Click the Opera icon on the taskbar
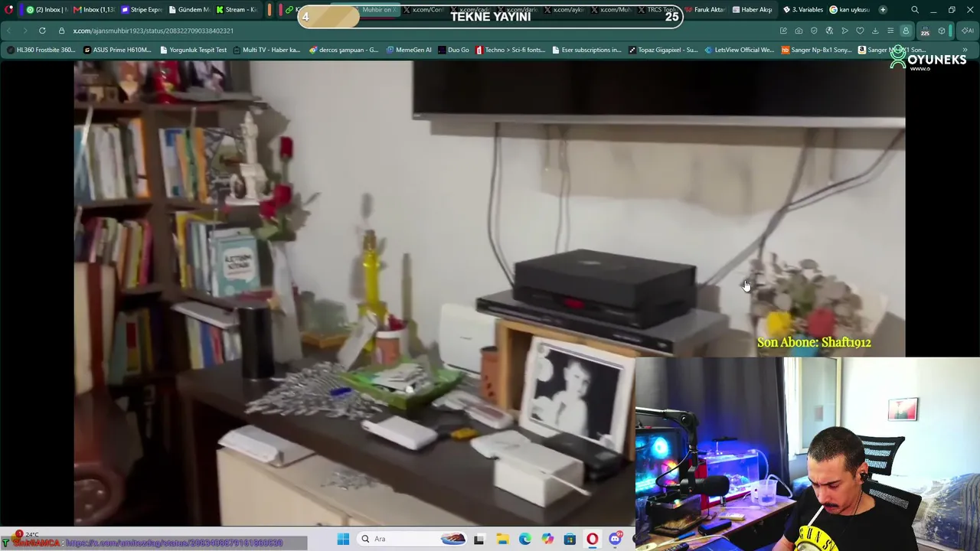 pos(592,539)
